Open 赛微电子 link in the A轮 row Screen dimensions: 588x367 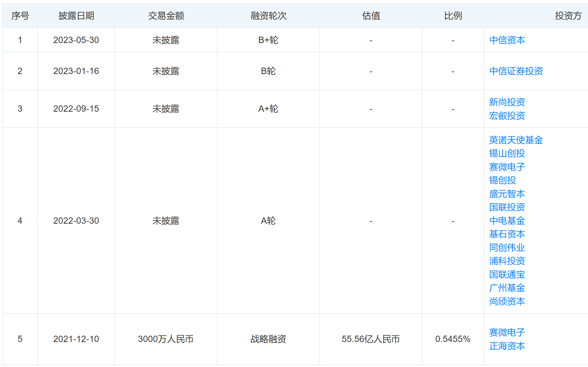click(507, 167)
